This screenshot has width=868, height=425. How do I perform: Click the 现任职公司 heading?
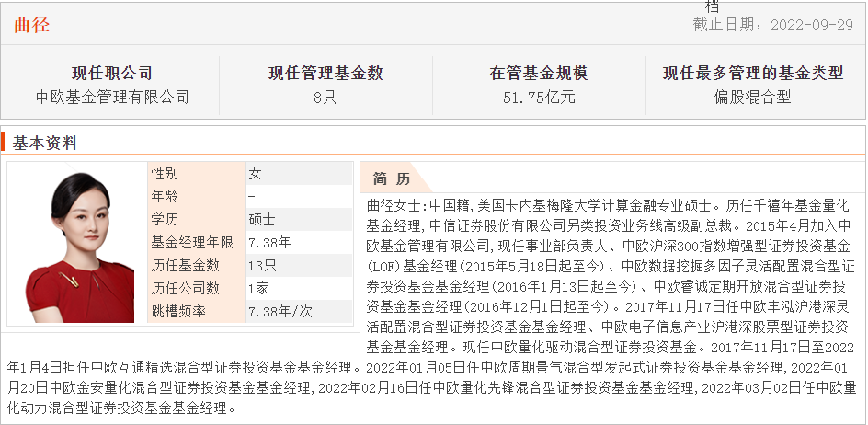(112, 73)
